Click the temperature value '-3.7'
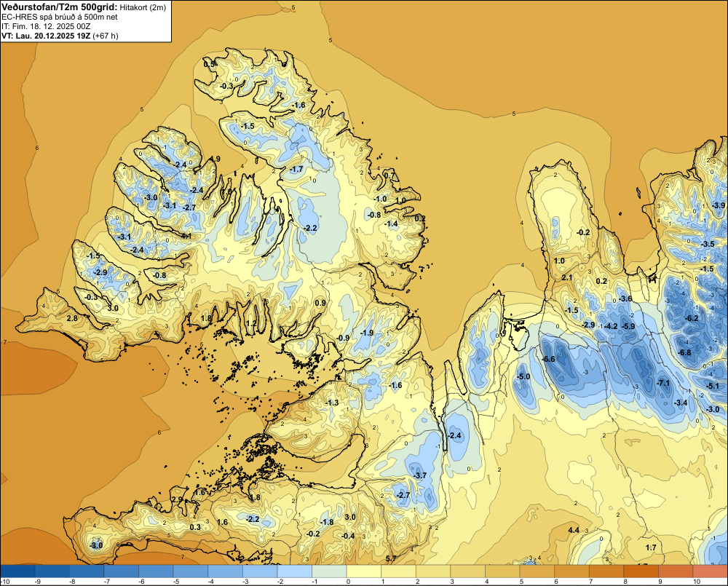728x586 pixels. (x=420, y=475)
